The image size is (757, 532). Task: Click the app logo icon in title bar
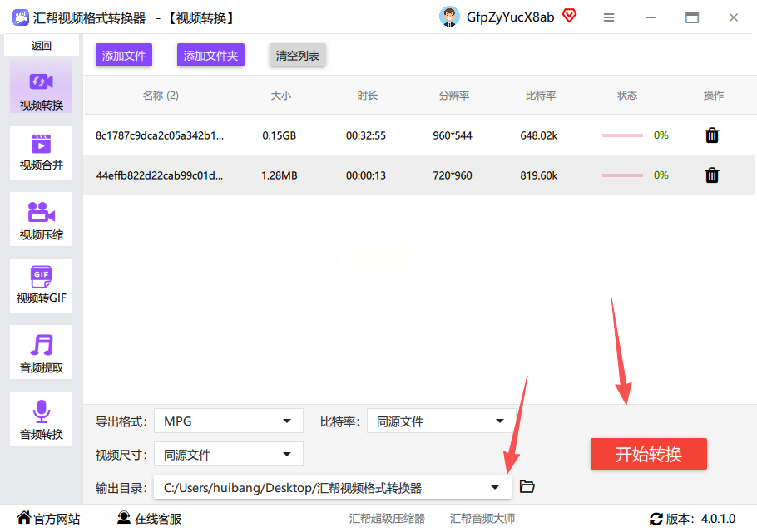[20, 17]
